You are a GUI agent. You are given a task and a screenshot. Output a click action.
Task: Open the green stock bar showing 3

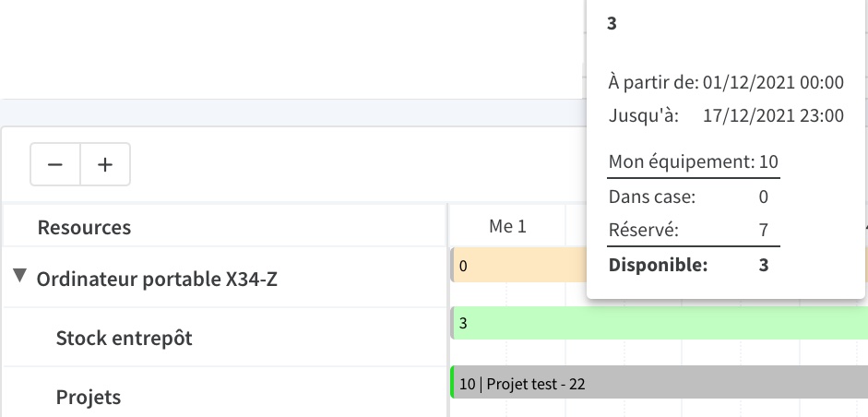click(660, 323)
